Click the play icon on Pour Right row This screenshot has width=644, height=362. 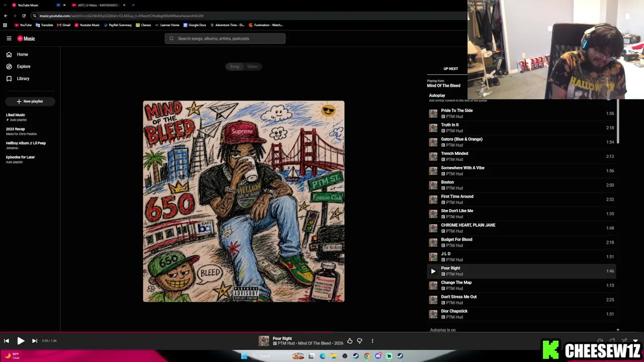pyautogui.click(x=433, y=271)
